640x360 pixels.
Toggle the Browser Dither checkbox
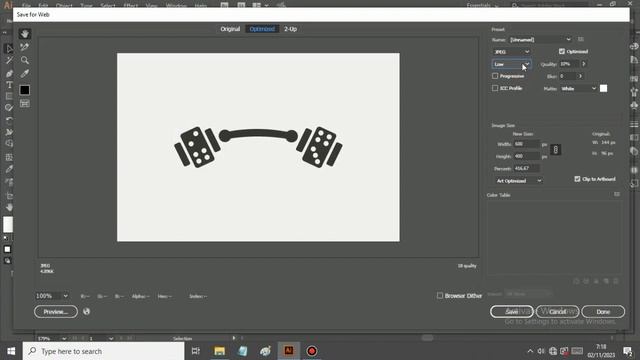[x=440, y=296]
